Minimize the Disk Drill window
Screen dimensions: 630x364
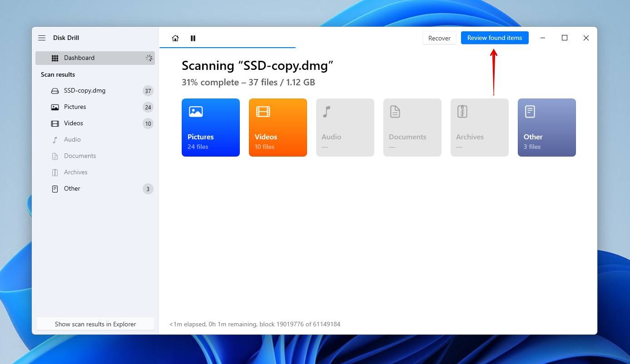pyautogui.click(x=543, y=38)
